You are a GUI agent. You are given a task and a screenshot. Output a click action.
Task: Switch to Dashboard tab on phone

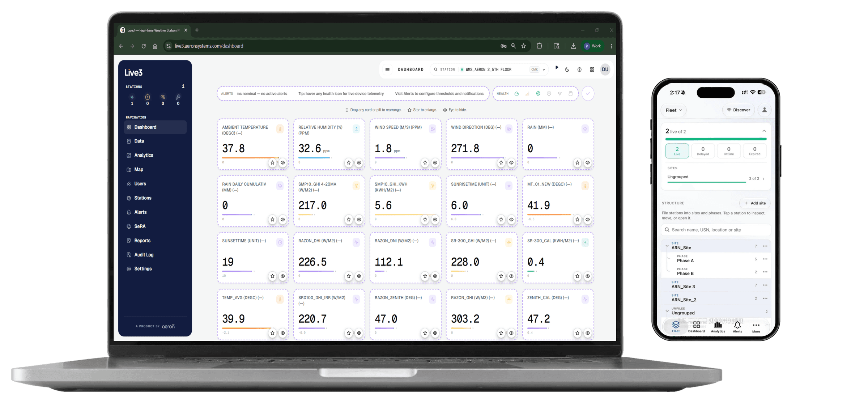[x=696, y=327]
